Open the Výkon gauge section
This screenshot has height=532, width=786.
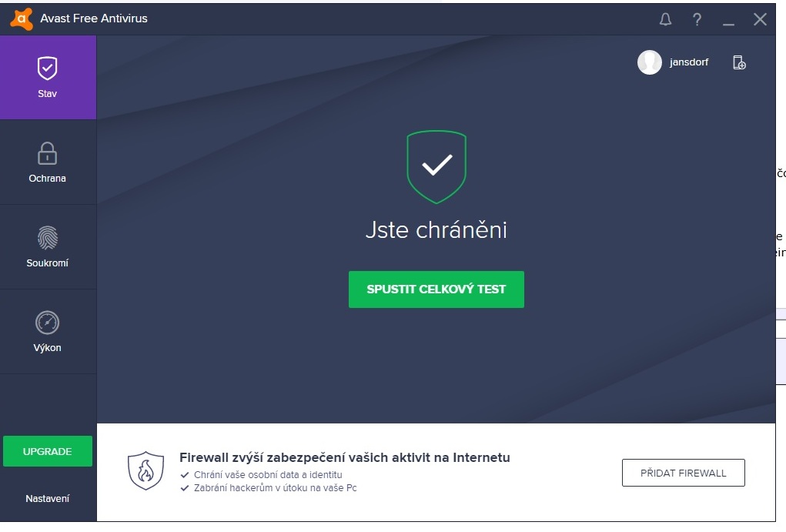tap(48, 331)
